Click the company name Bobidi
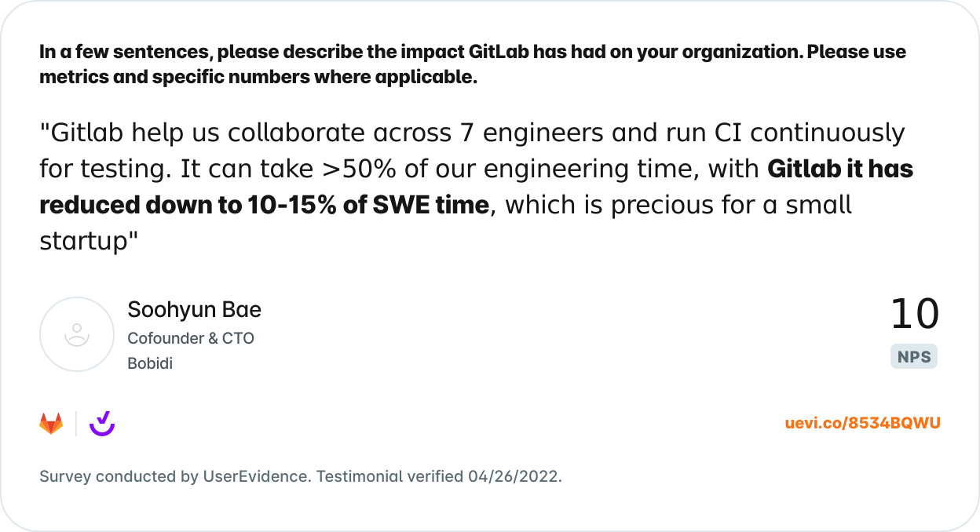This screenshot has width=980, height=532. pos(150,364)
